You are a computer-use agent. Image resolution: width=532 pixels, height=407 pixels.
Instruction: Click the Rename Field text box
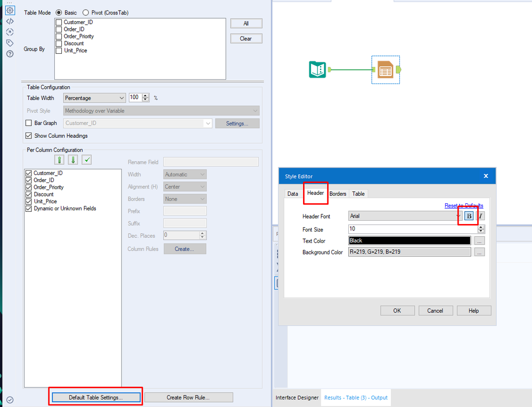coord(211,162)
